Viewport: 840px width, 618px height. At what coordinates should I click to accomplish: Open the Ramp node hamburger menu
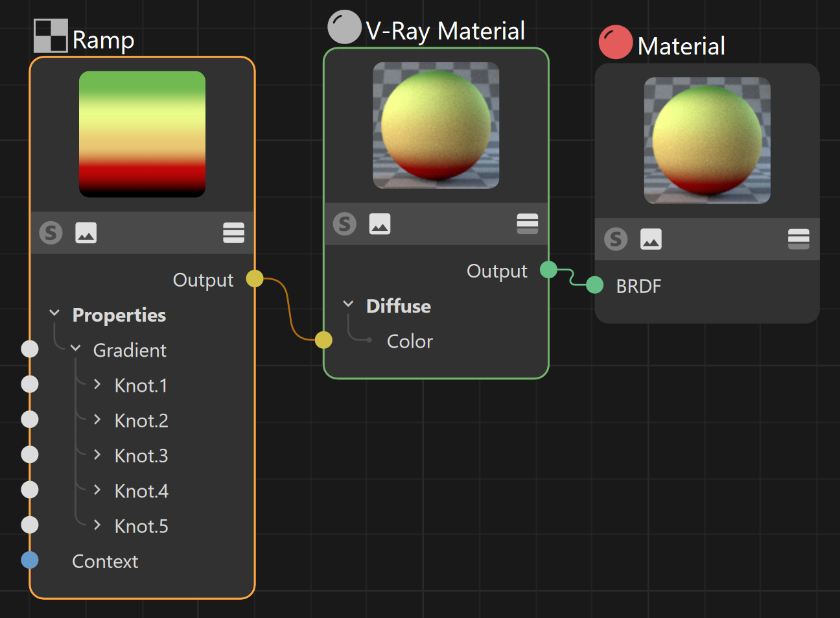233,232
